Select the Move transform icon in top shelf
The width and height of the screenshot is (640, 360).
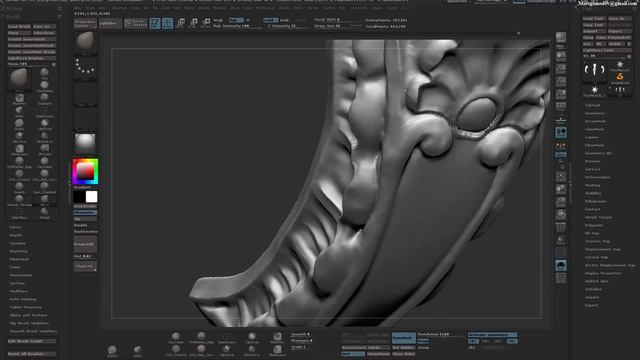(x=180, y=23)
